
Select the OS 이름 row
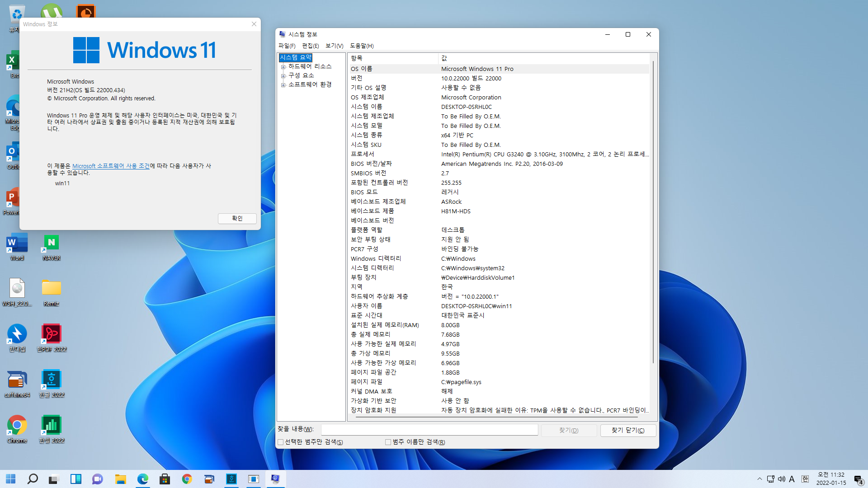499,69
